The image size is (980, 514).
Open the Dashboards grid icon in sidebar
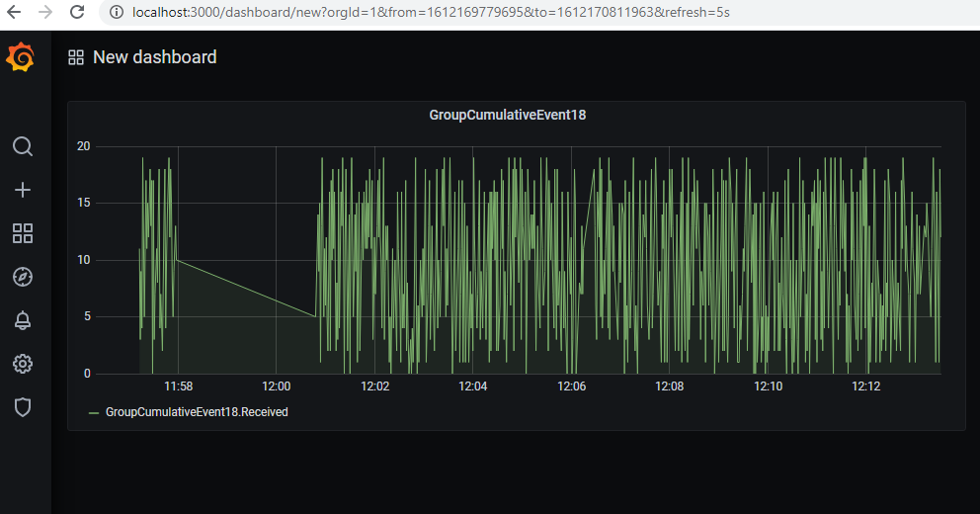[23, 233]
